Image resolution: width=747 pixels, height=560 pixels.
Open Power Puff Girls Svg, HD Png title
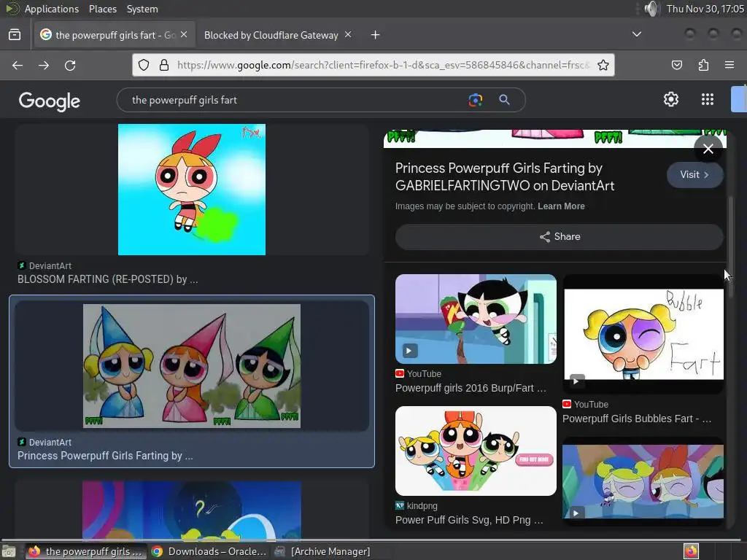click(x=469, y=520)
